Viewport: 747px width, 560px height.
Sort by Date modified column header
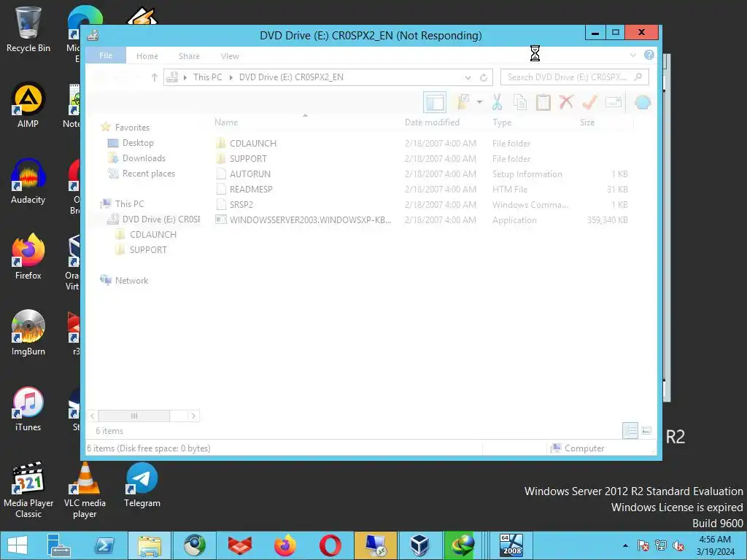[432, 122]
